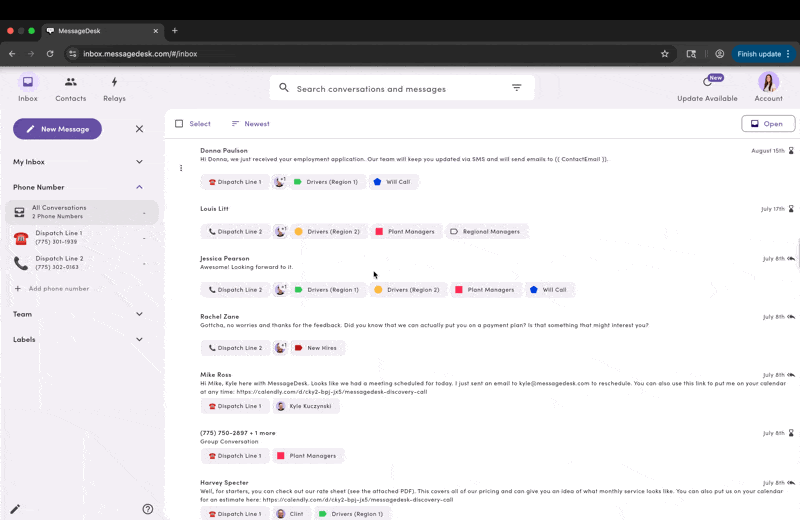Reload the browser page

50,54
